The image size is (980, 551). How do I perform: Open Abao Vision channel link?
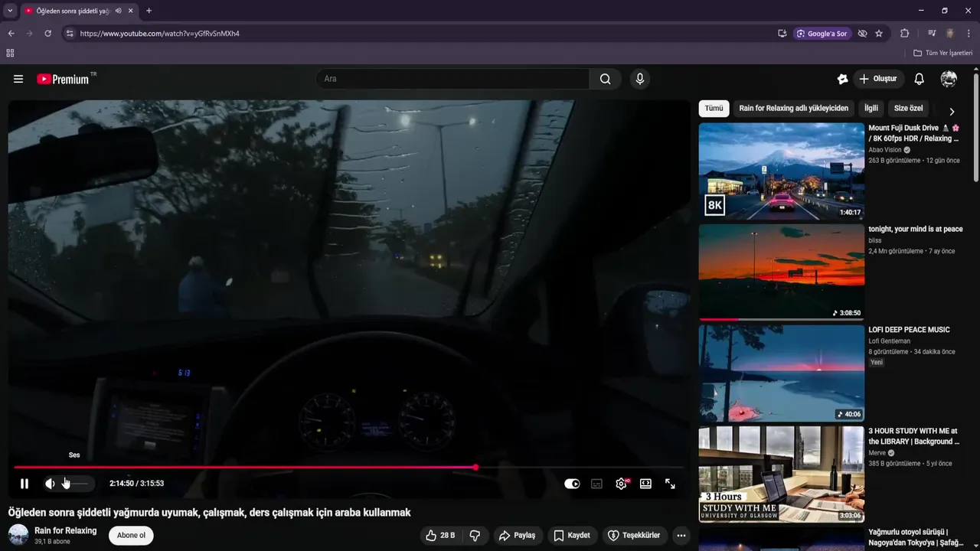point(885,150)
